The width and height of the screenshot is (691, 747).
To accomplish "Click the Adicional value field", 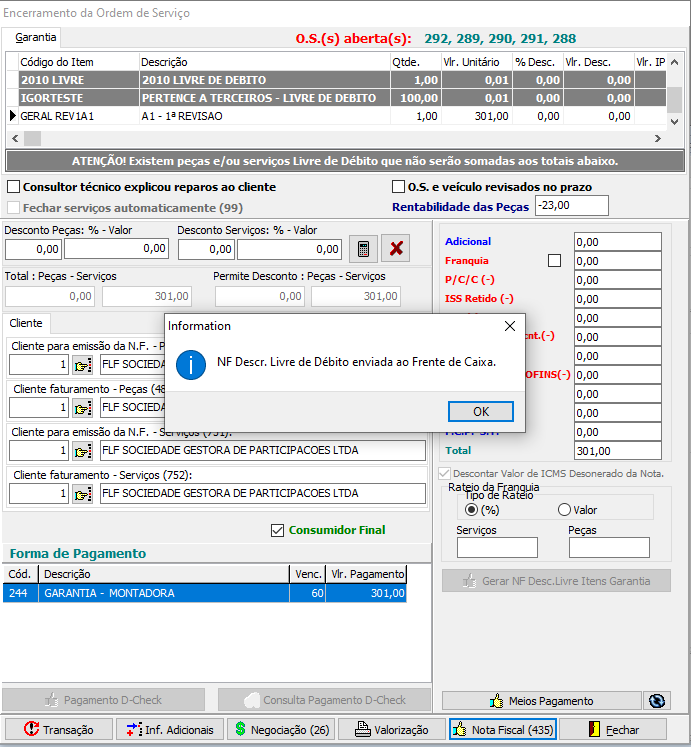I will 618,242.
